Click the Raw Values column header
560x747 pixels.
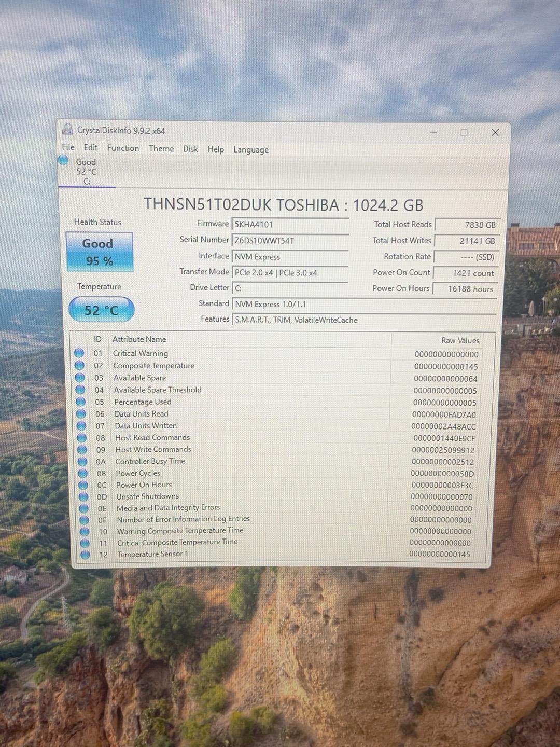pyautogui.click(x=460, y=341)
